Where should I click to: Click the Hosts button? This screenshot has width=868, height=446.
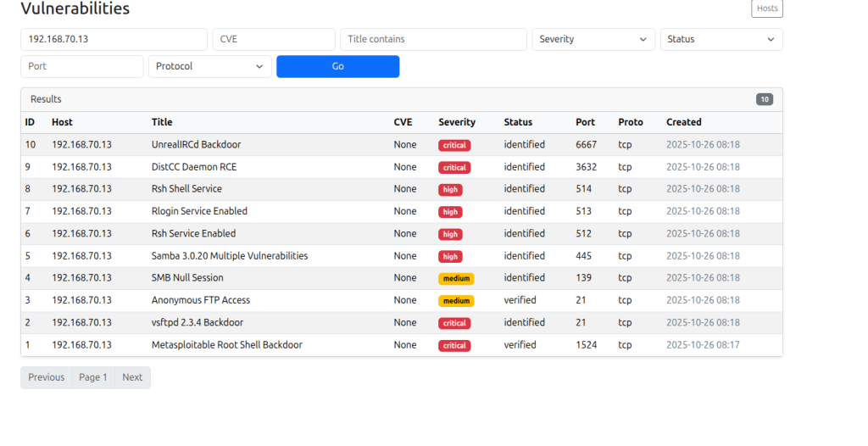click(x=766, y=8)
